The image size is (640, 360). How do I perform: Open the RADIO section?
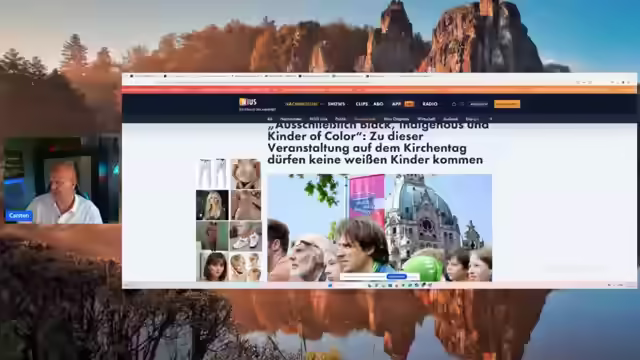tap(430, 104)
